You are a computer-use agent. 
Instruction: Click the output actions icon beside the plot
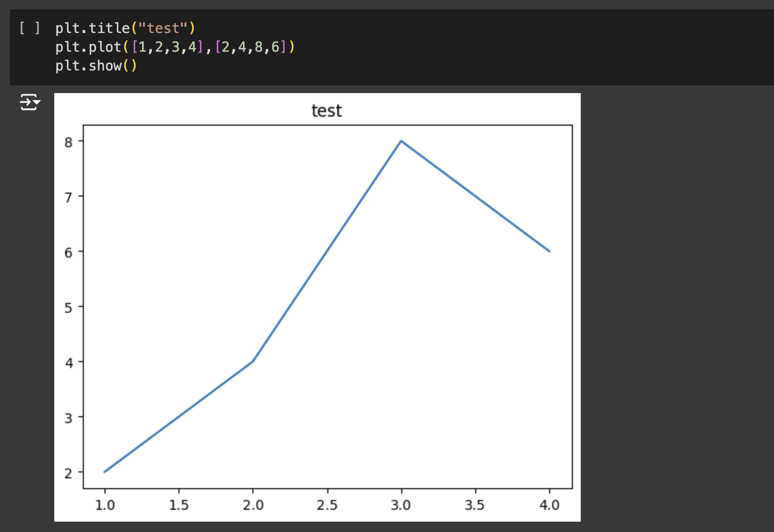click(30, 102)
